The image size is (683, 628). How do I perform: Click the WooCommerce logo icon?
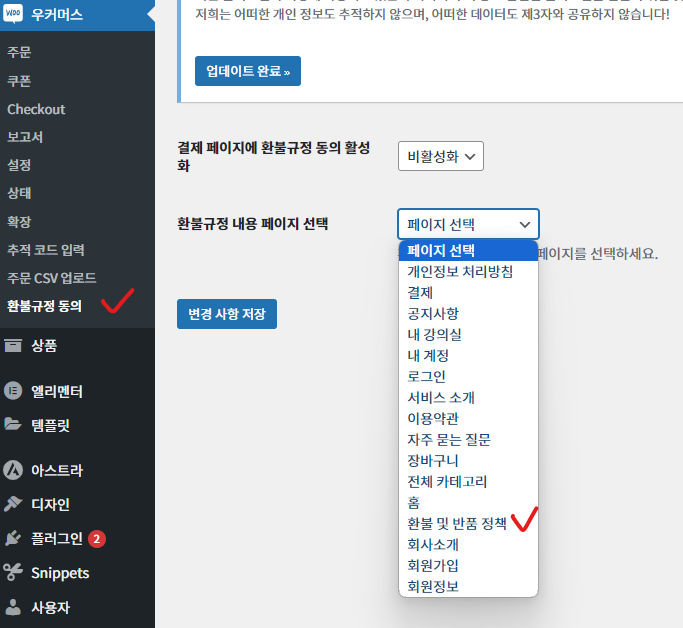(13, 14)
